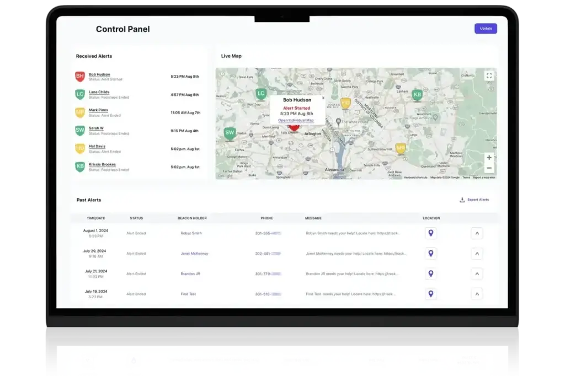Image resolution: width=565 pixels, height=392 pixels.
Task: View location pin for Brandon JR alert
Action: point(430,273)
